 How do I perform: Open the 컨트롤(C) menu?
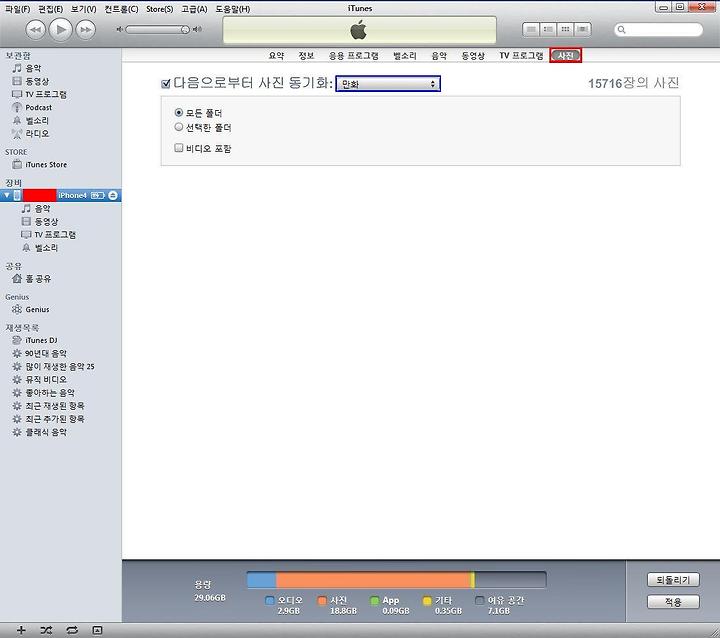tap(121, 9)
